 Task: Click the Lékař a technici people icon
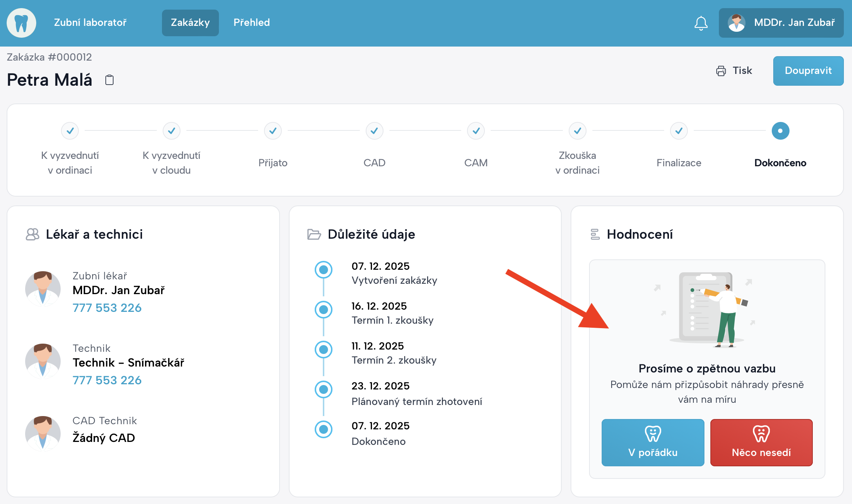click(33, 234)
